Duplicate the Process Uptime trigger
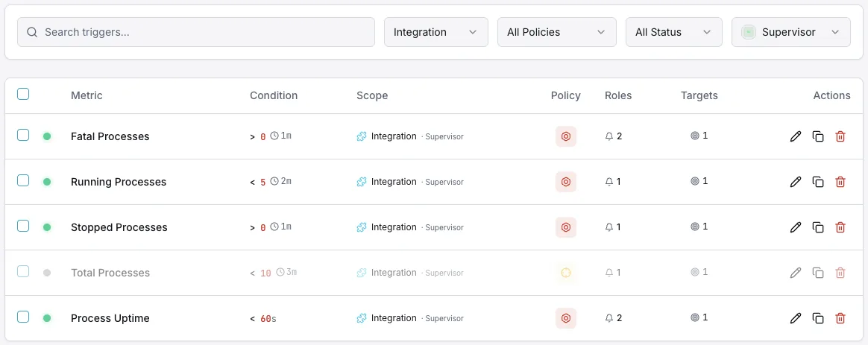Screen dimensions: 868x345 tap(817, 318)
